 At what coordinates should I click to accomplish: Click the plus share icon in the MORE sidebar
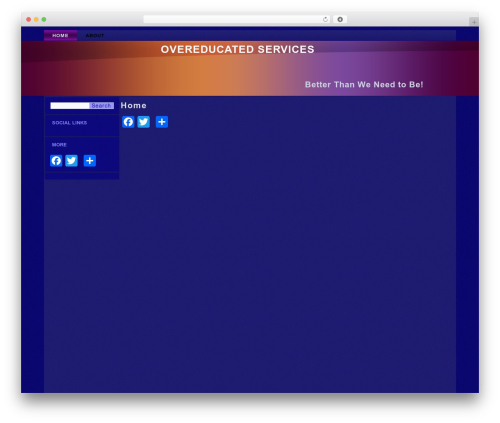(x=90, y=161)
